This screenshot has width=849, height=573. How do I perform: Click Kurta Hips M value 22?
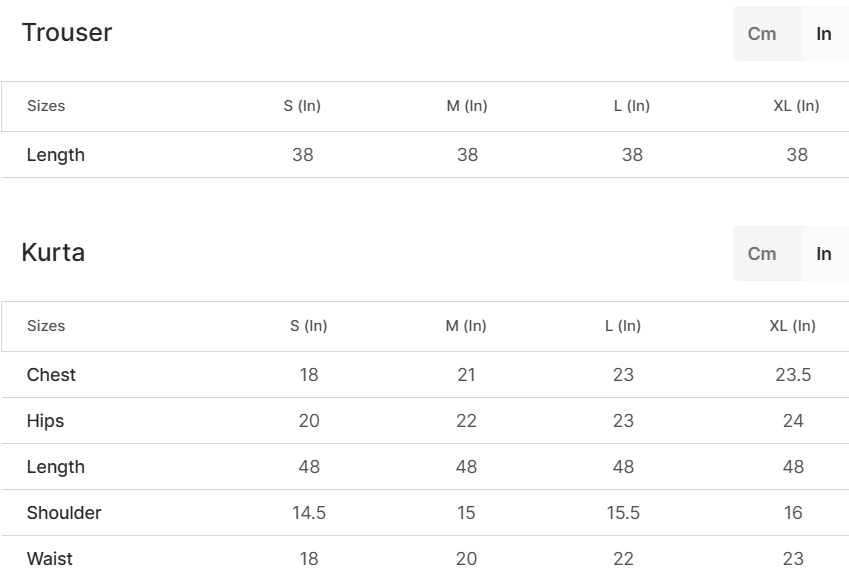coord(466,421)
